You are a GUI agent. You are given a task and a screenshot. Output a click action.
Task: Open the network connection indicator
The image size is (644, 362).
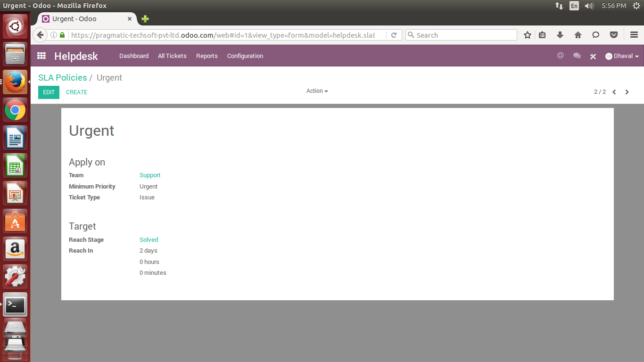[559, 6]
